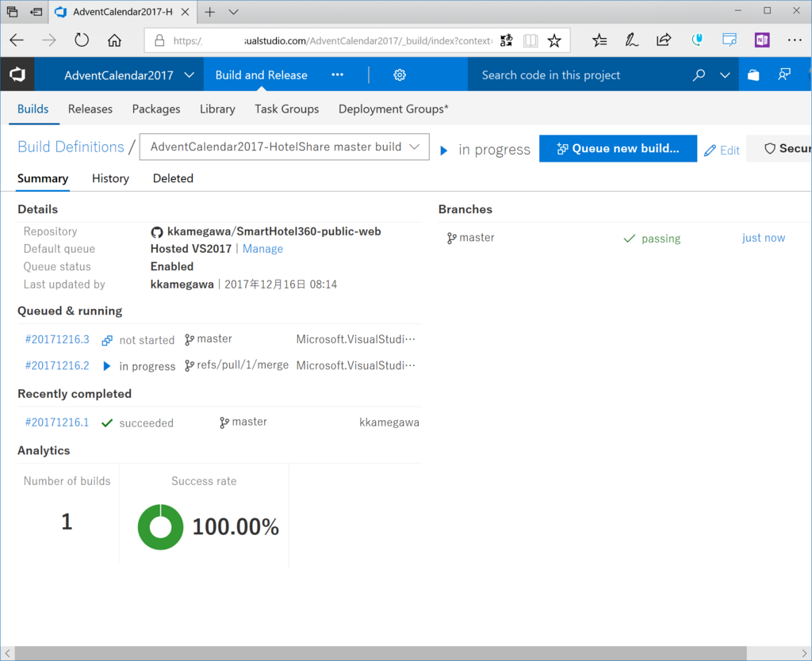Click the share page icon
Image resolution: width=812 pixels, height=661 pixels.
pyautogui.click(x=664, y=40)
